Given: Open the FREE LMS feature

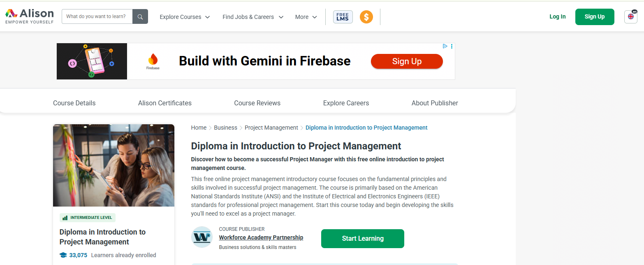Looking at the screenshot, I should pos(343,17).
